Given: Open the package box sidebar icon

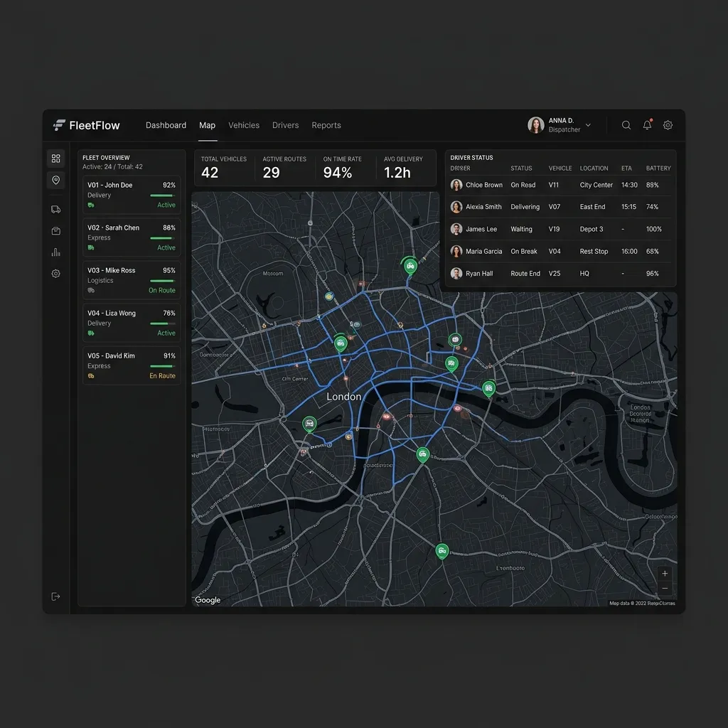Looking at the screenshot, I should click(55, 231).
